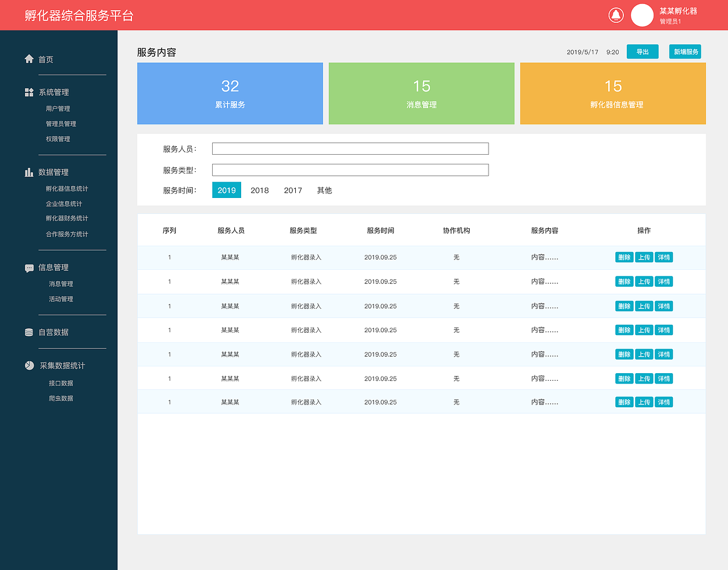
Task: Select the 2019 service time filter
Action: point(226,190)
